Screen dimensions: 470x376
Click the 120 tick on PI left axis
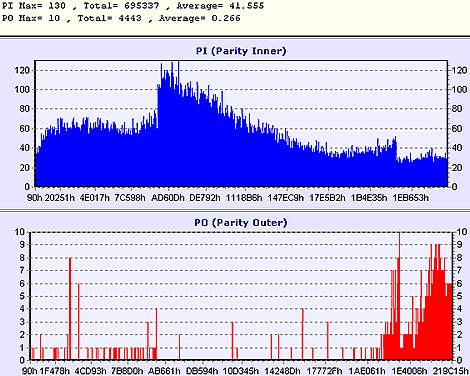pos(22,70)
